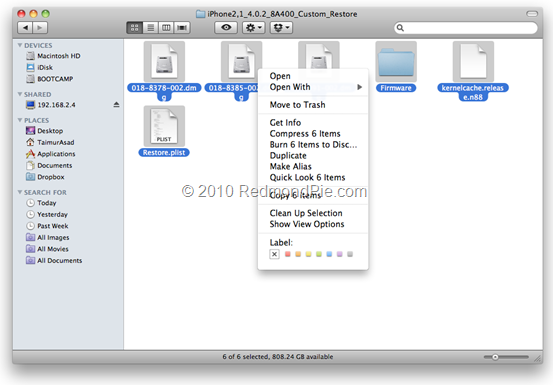
Task: Choose Quick Look 6 Items
Action: pos(313,177)
